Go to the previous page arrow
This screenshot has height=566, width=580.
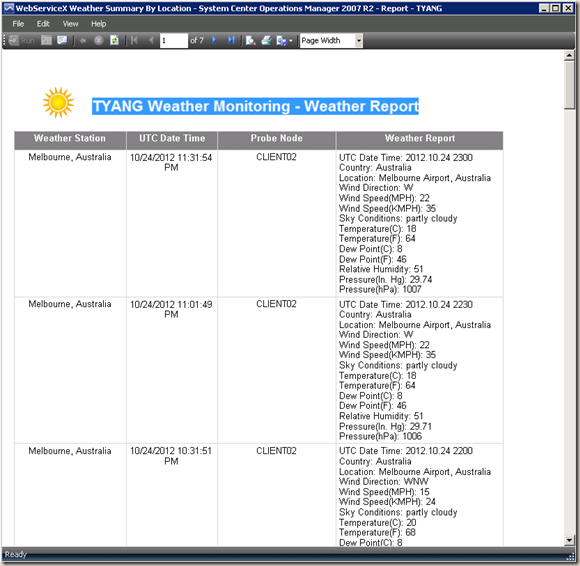(151, 40)
